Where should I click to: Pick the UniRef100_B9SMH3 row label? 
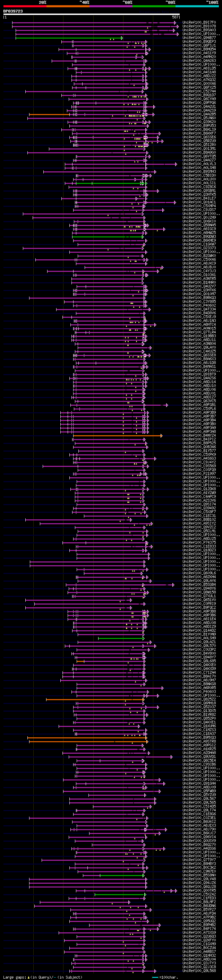click(199, 172)
